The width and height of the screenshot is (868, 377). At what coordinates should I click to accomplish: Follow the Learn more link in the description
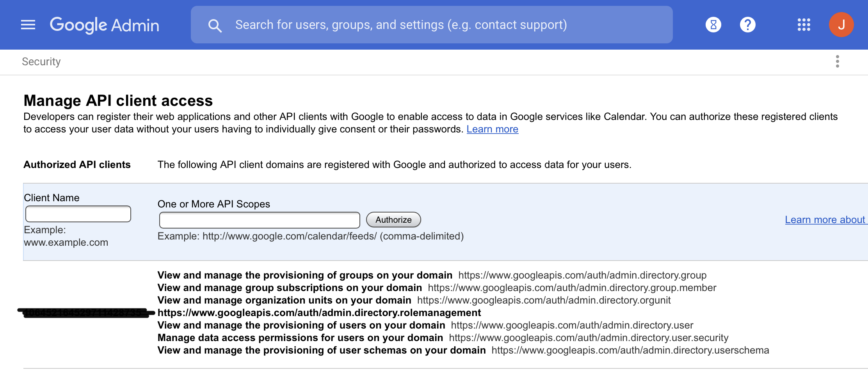pos(492,129)
